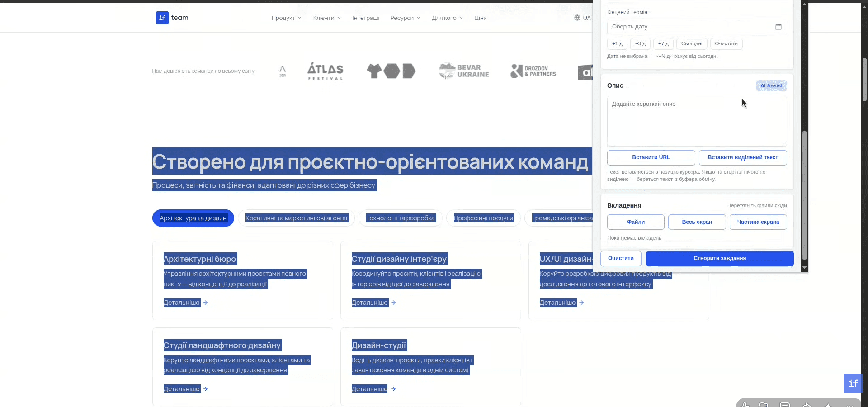Viewport: 868px width, 407px height.
Task: Switch to Креативні та маркетингові агенції tab
Action: [x=296, y=218]
